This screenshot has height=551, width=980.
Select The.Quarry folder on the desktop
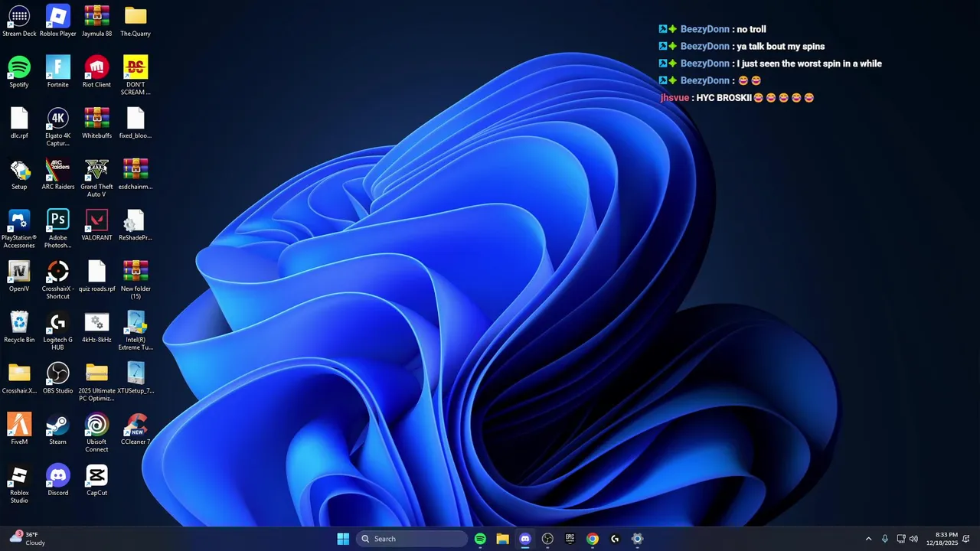(x=136, y=21)
